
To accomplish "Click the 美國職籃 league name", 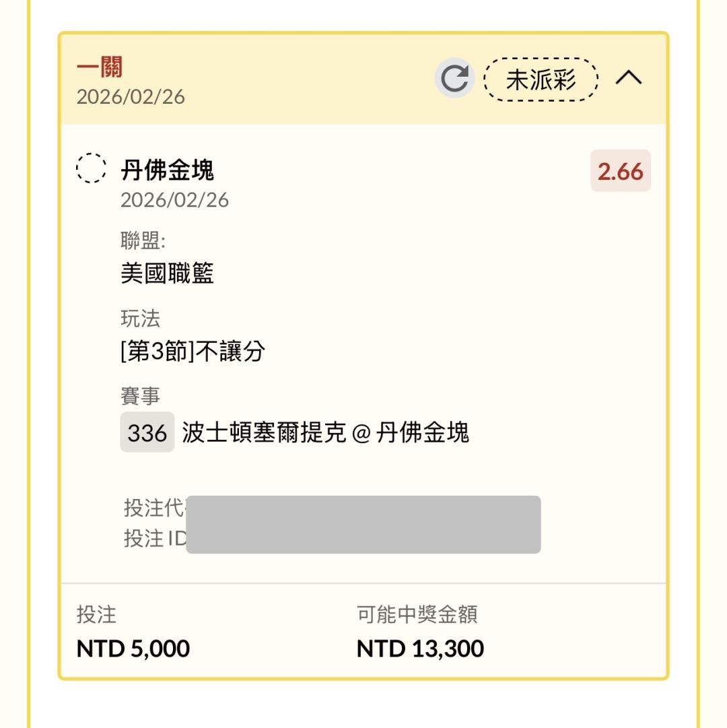I will click(167, 273).
